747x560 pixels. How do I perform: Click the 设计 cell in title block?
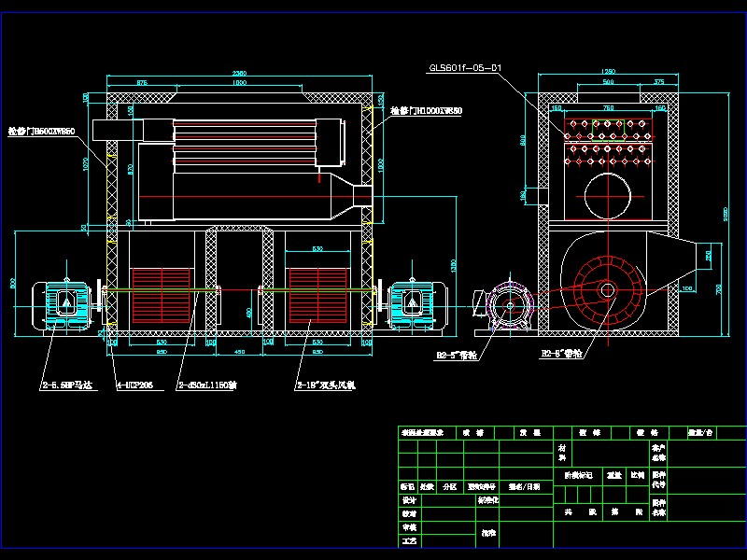pyautogui.click(x=407, y=500)
